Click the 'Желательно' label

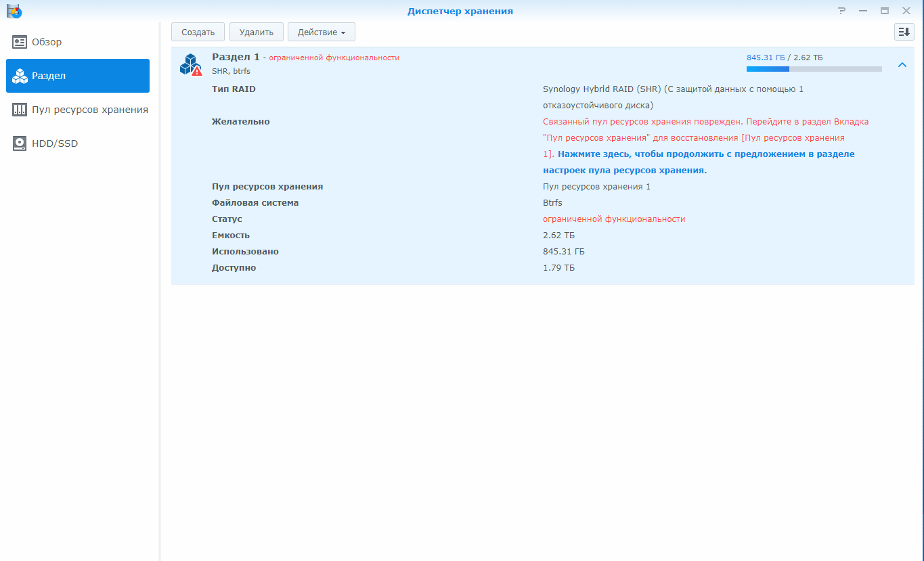click(x=240, y=122)
